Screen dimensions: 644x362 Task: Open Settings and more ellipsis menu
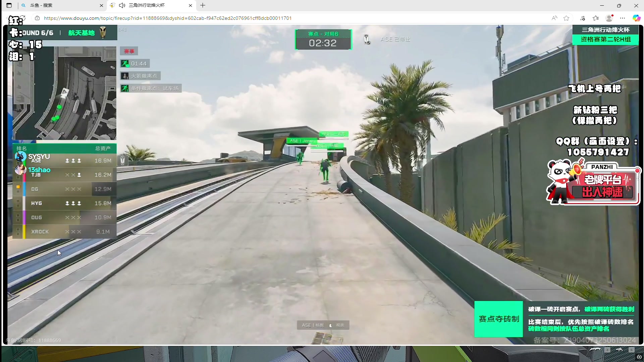tap(623, 18)
